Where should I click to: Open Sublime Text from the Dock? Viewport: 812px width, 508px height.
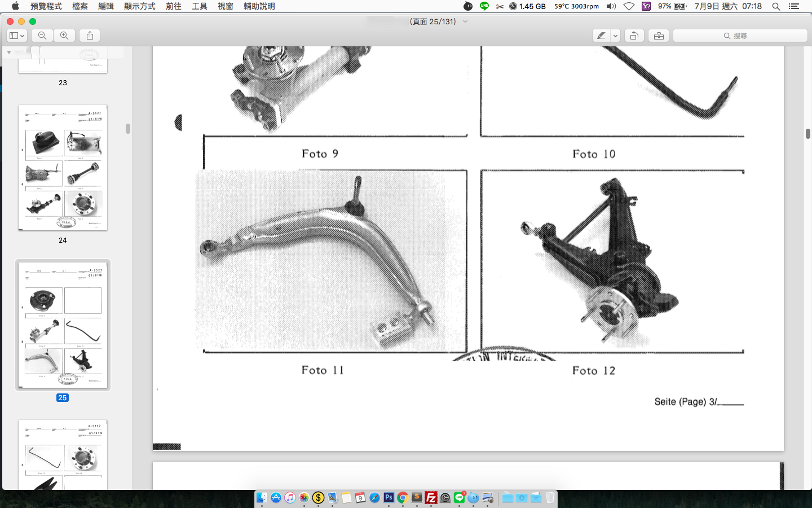(x=417, y=497)
